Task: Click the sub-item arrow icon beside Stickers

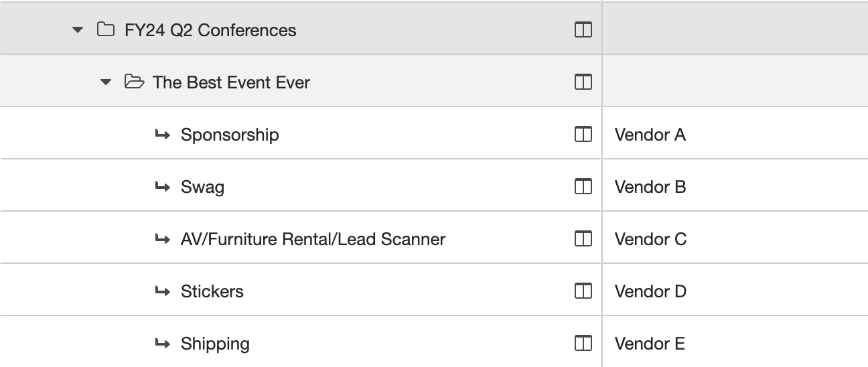Action: (x=162, y=291)
